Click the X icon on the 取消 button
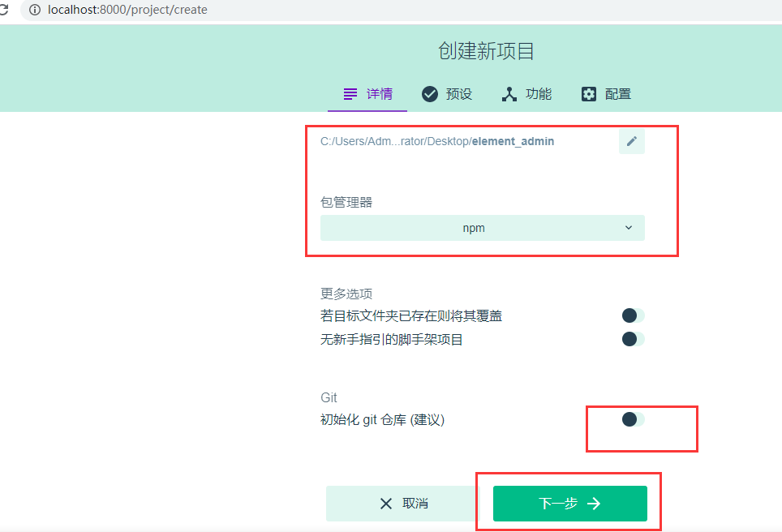 (x=386, y=504)
